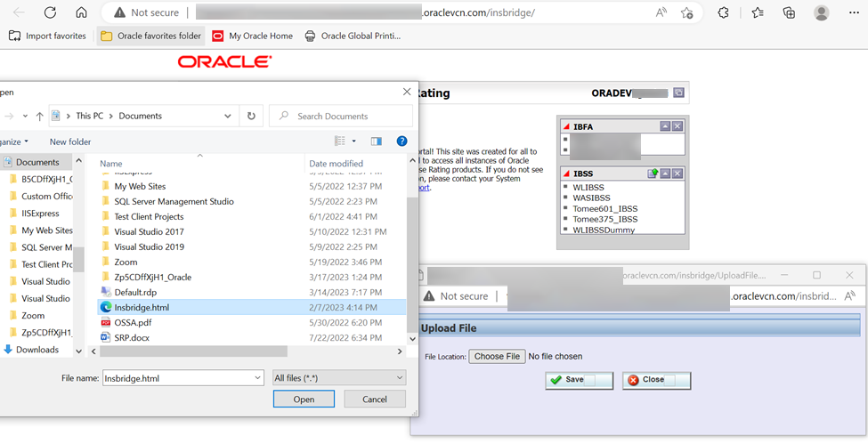Viewport: 868px width, 444px height.
Task: Open the All files type dropdown
Action: point(339,378)
